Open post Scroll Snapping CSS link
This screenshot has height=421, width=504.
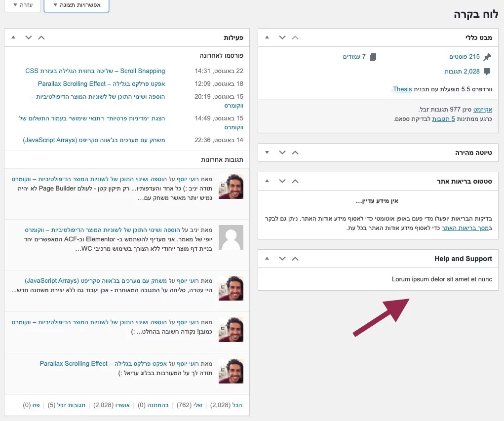tap(95, 71)
